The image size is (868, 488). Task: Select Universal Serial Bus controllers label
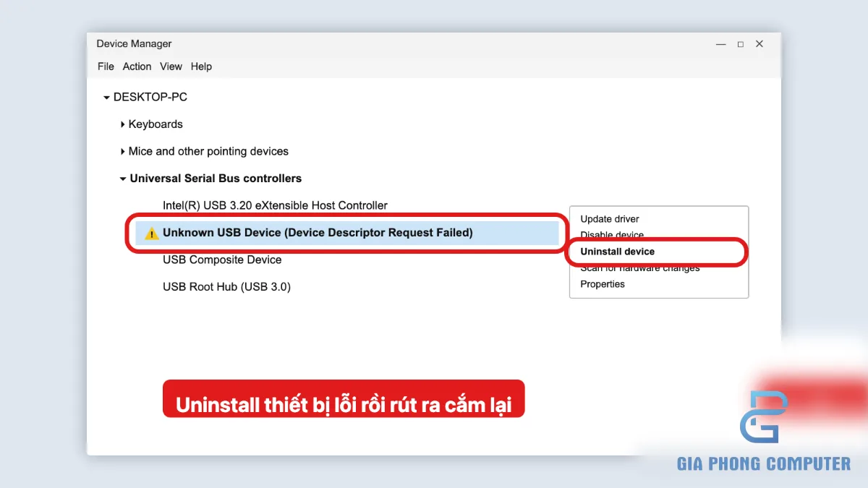coord(216,179)
